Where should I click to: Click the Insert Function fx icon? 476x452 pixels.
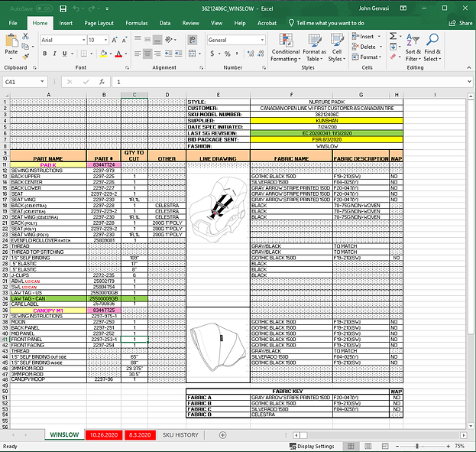(x=102, y=82)
